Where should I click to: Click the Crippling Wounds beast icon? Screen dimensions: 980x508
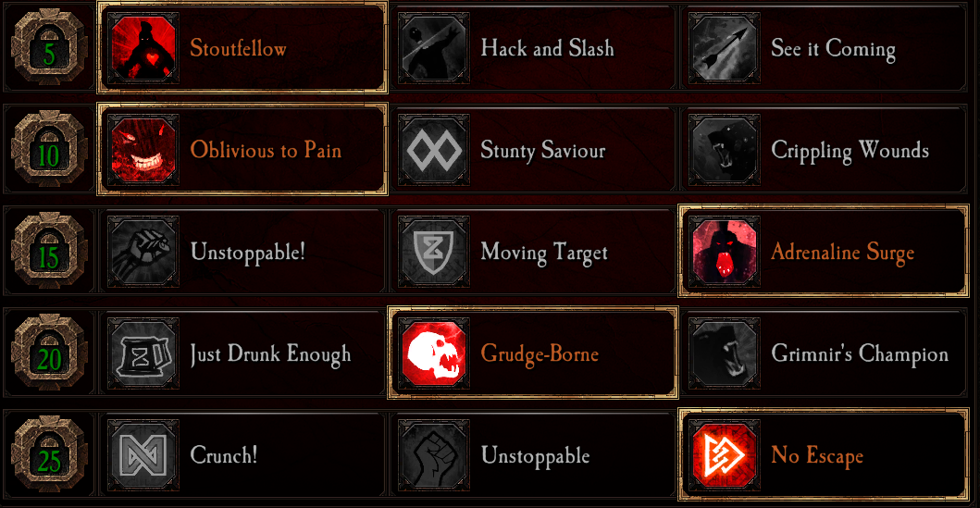click(725, 150)
